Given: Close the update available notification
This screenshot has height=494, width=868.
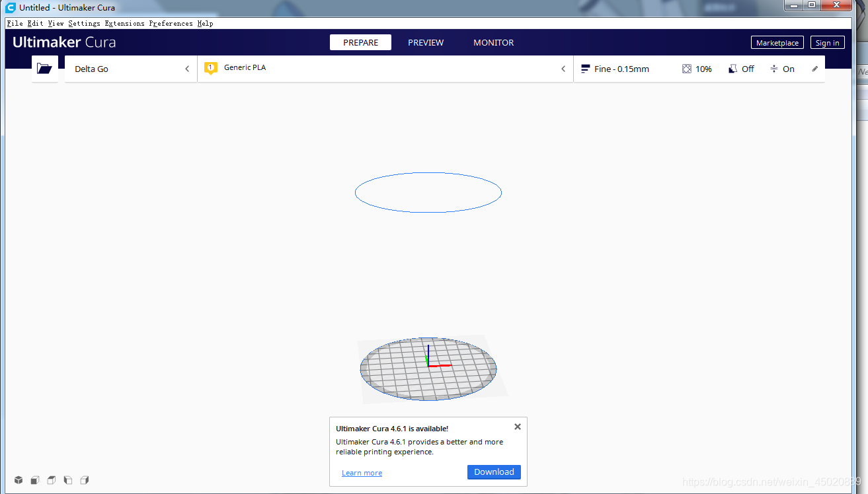Looking at the screenshot, I should point(518,427).
